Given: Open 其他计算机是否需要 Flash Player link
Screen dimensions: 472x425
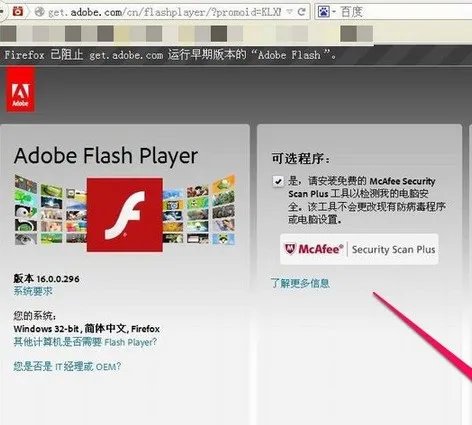Looking at the screenshot, I should (x=85, y=342).
